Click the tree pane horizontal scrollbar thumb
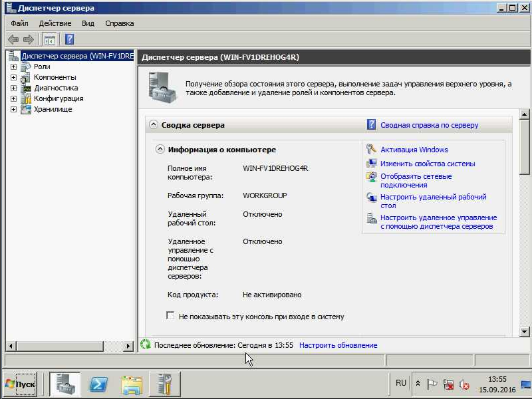 tap(60, 346)
